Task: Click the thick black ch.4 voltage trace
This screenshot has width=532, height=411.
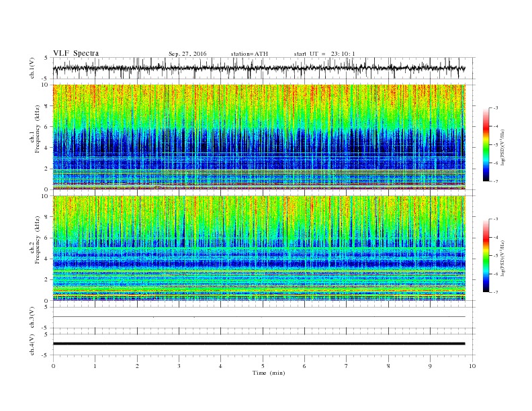Action: click(259, 344)
